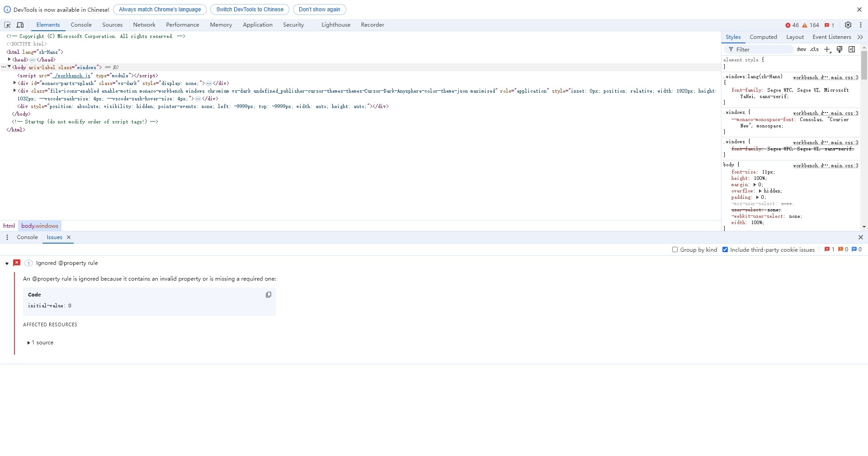The width and height of the screenshot is (868, 456).
Task: Select the Computed styles tab
Action: 763,37
